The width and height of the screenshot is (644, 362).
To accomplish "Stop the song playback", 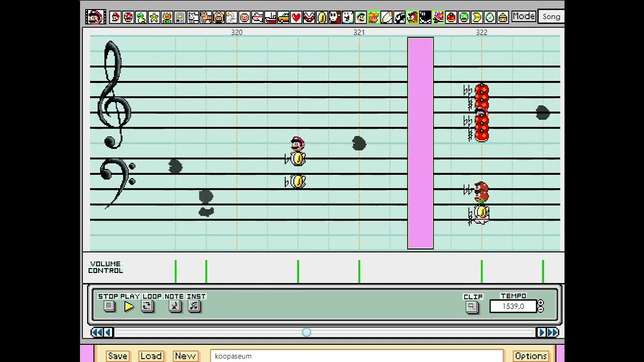I will pos(109,307).
